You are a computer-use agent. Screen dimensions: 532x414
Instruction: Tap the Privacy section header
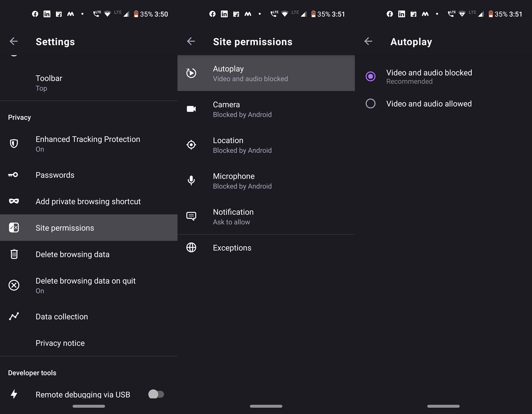pyautogui.click(x=20, y=117)
